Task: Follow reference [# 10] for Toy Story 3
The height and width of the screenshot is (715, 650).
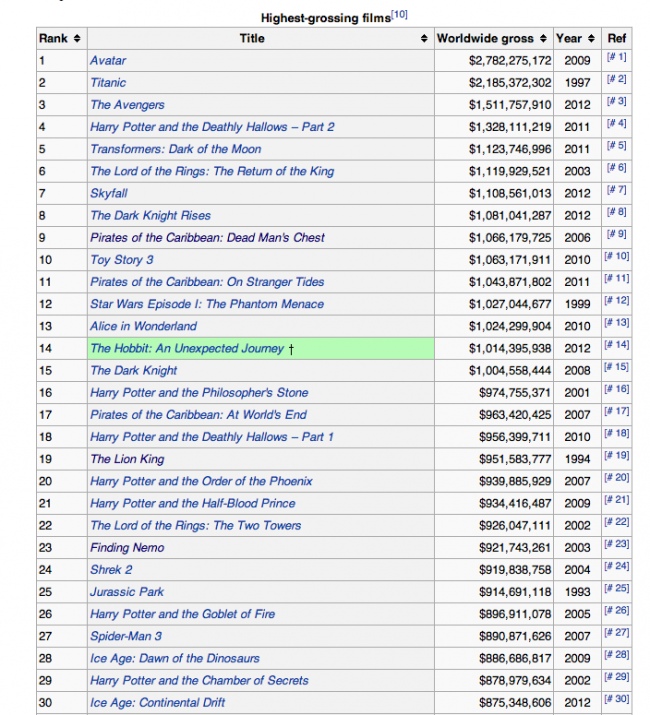Action: (x=617, y=256)
